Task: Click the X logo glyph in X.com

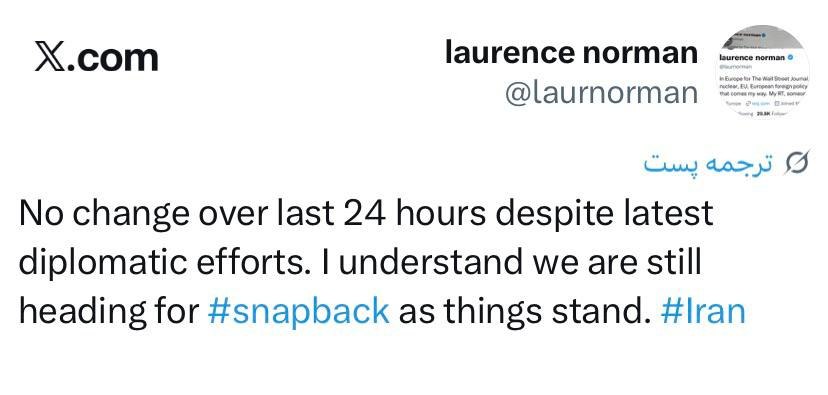Action: pos(51,57)
